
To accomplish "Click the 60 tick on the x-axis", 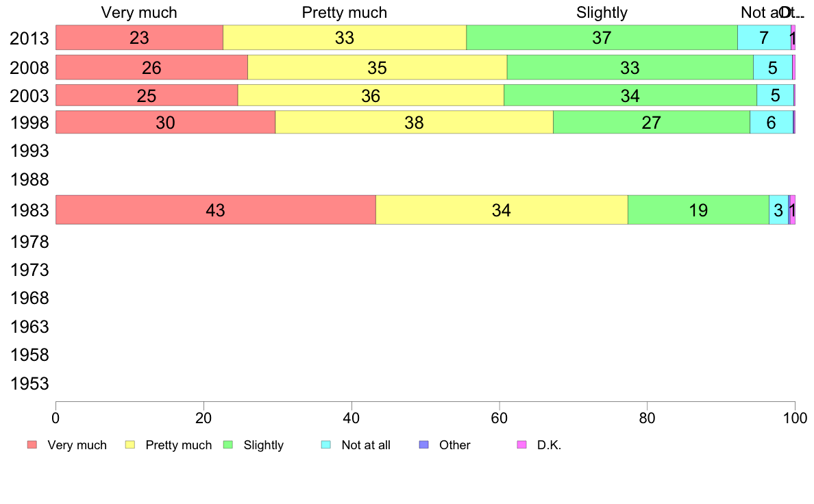I will pos(500,418).
